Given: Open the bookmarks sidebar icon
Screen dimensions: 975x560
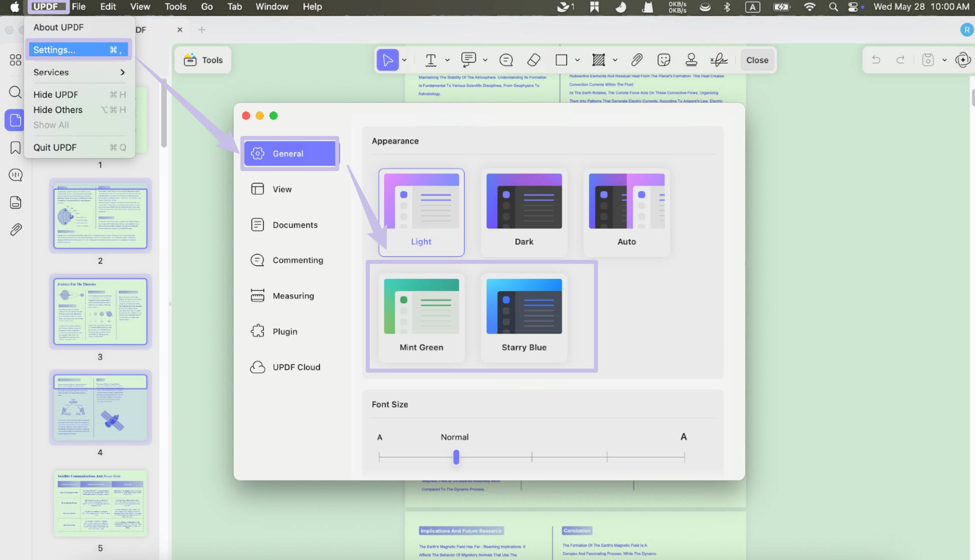Looking at the screenshot, I should (x=16, y=148).
